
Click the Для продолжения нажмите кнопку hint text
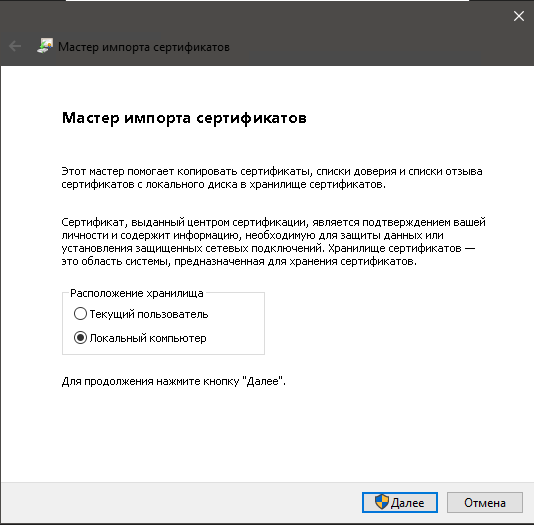174,381
